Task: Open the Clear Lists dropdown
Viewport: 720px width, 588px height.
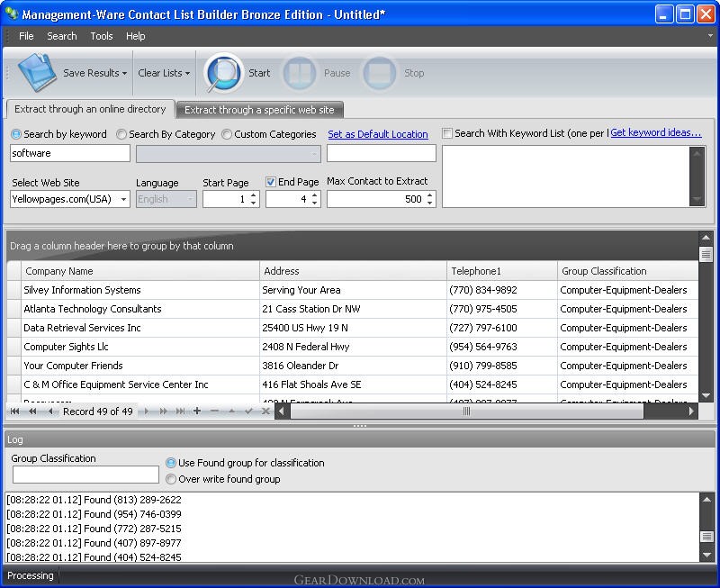Action: point(164,73)
